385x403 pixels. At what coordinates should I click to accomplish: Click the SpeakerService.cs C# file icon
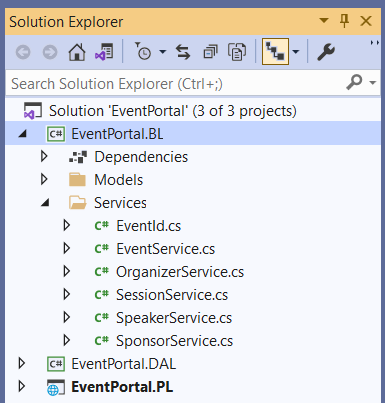(102, 318)
